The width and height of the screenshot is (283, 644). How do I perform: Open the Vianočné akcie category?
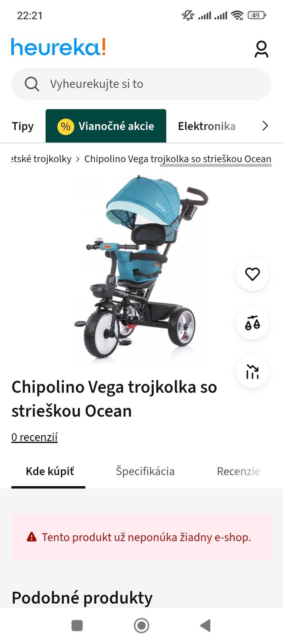click(106, 126)
